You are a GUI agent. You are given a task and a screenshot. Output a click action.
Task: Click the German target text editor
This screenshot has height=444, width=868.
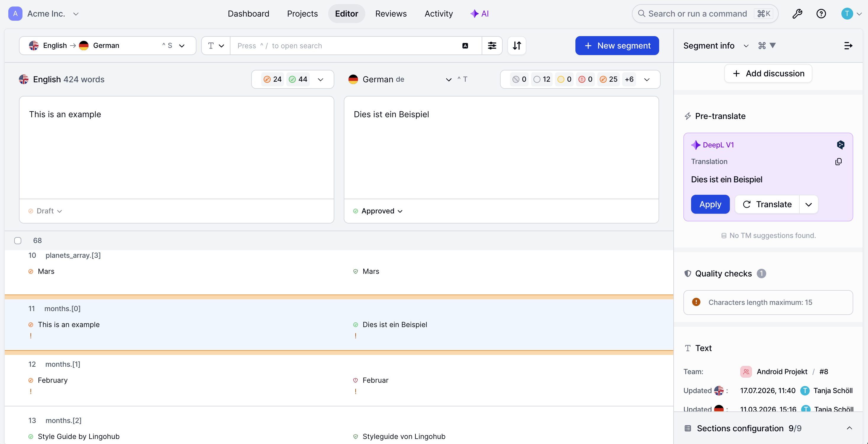tap(501, 148)
